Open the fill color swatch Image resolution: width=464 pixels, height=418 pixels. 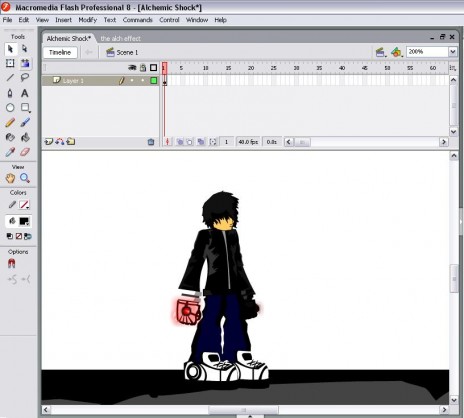coord(24,221)
